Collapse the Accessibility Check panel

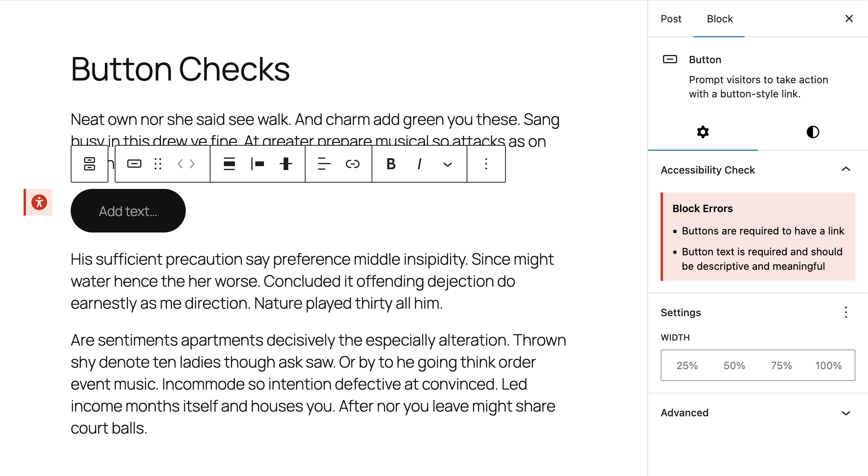click(x=846, y=169)
